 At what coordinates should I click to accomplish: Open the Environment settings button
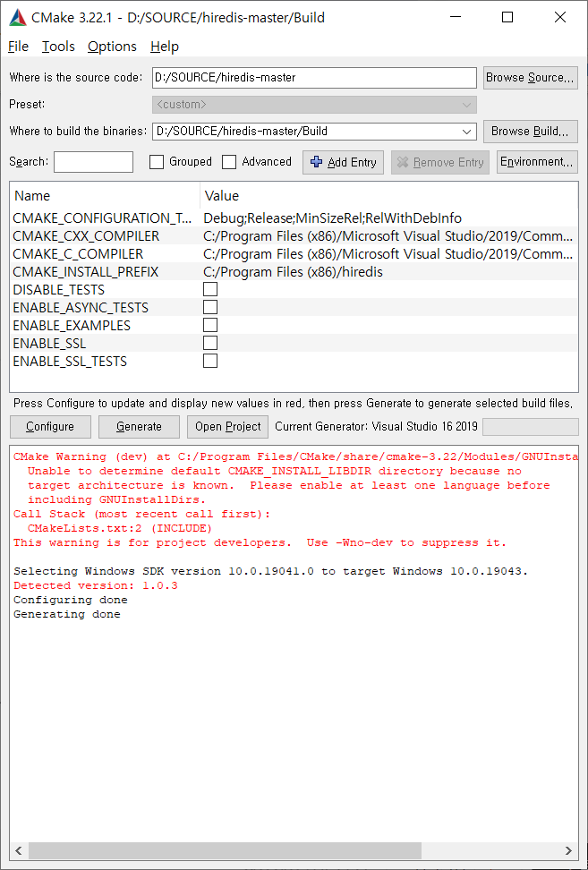tap(537, 162)
